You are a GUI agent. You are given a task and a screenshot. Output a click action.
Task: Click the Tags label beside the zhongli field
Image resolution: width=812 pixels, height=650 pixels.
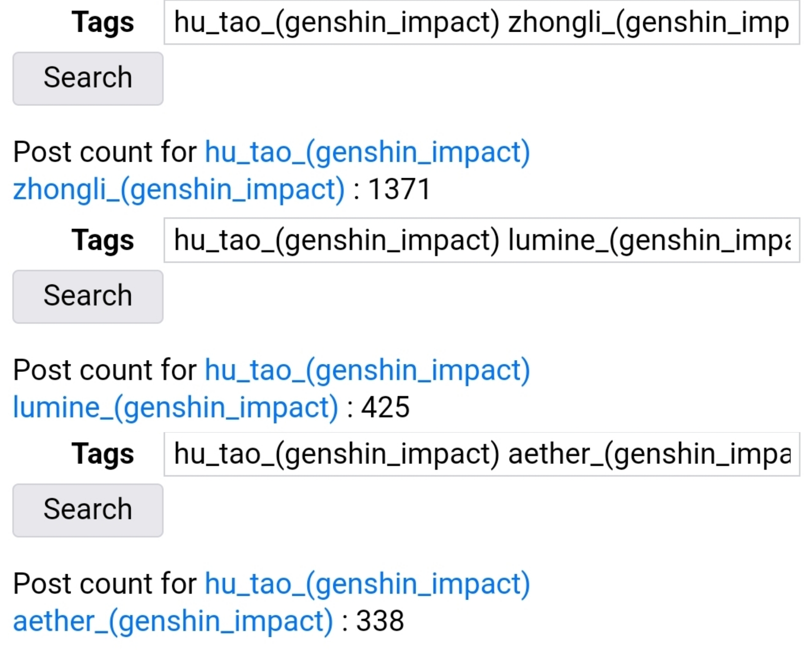(x=102, y=22)
